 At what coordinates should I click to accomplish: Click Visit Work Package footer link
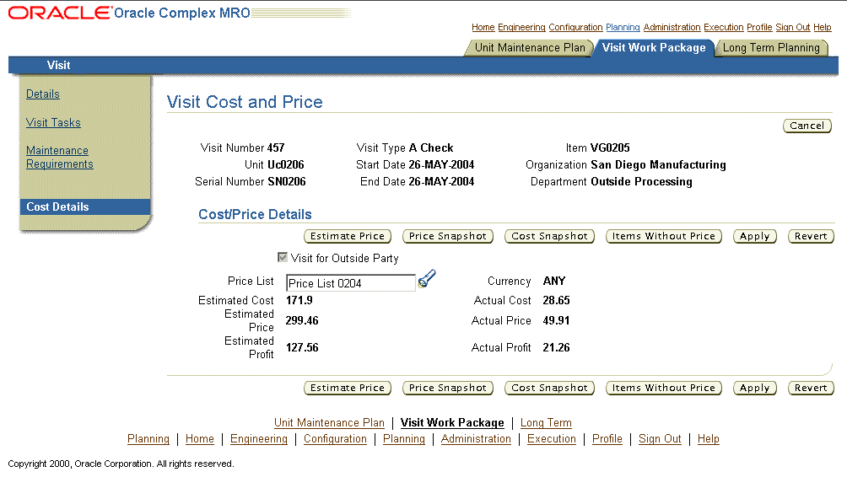point(452,422)
